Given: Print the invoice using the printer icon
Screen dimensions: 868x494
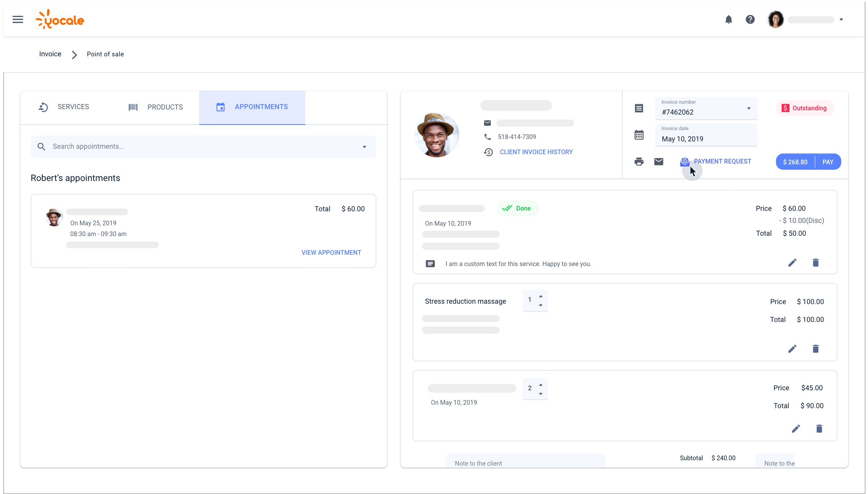Looking at the screenshot, I should (x=639, y=162).
